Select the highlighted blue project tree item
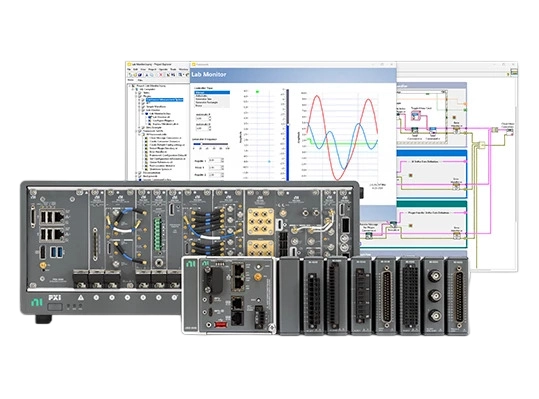This screenshot has height=399, width=539. (x=165, y=100)
